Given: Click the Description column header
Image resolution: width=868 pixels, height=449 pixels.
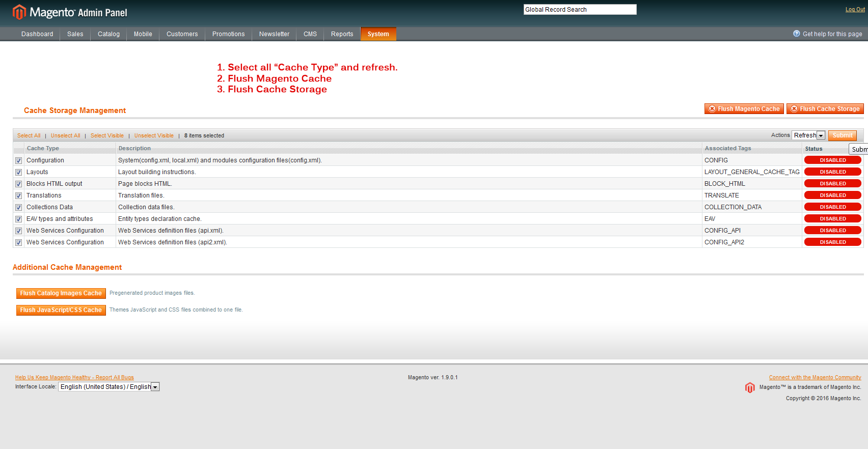Looking at the screenshot, I should (x=134, y=148).
